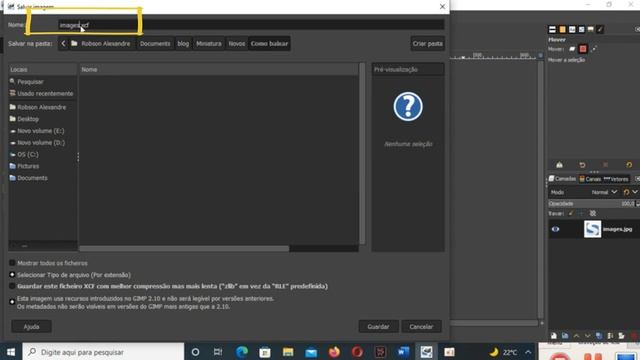Lower layer with down arrow icon
This screenshot has height=360, width=640.
[x=587, y=336]
